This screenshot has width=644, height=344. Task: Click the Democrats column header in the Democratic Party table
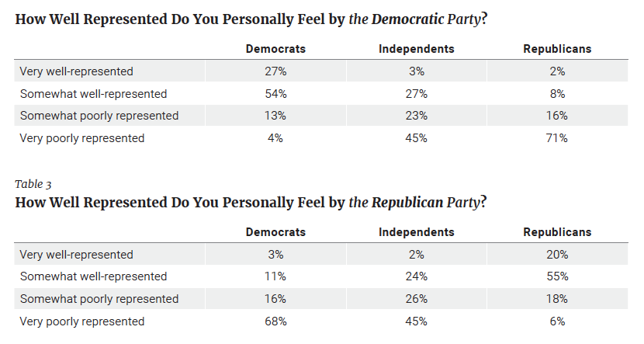[275, 49]
